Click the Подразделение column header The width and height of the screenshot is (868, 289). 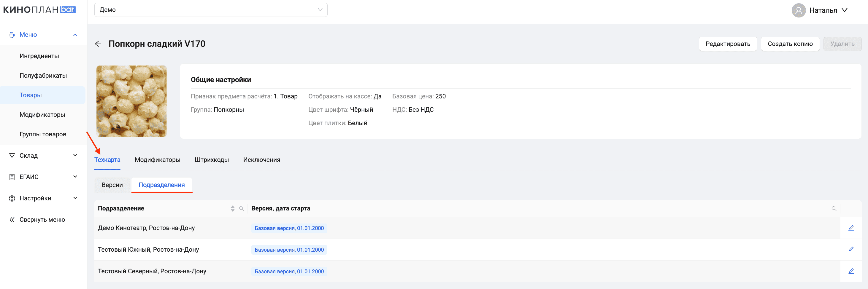click(121, 209)
